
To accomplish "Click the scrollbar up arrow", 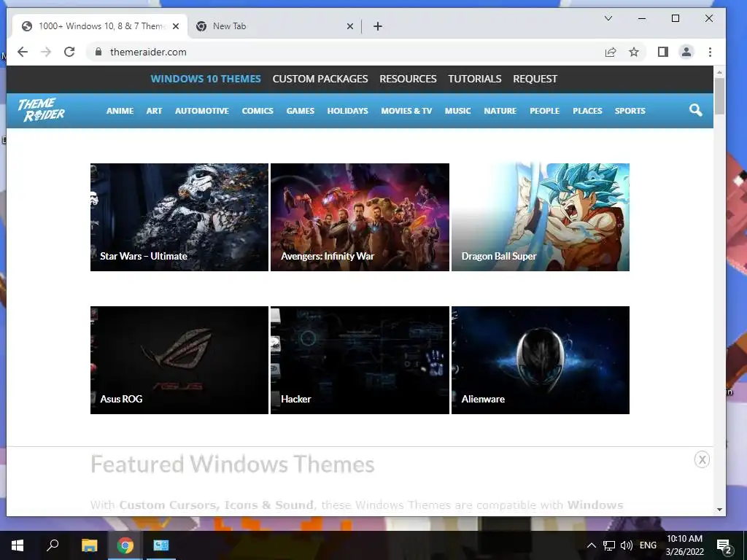I will pyautogui.click(x=719, y=72).
